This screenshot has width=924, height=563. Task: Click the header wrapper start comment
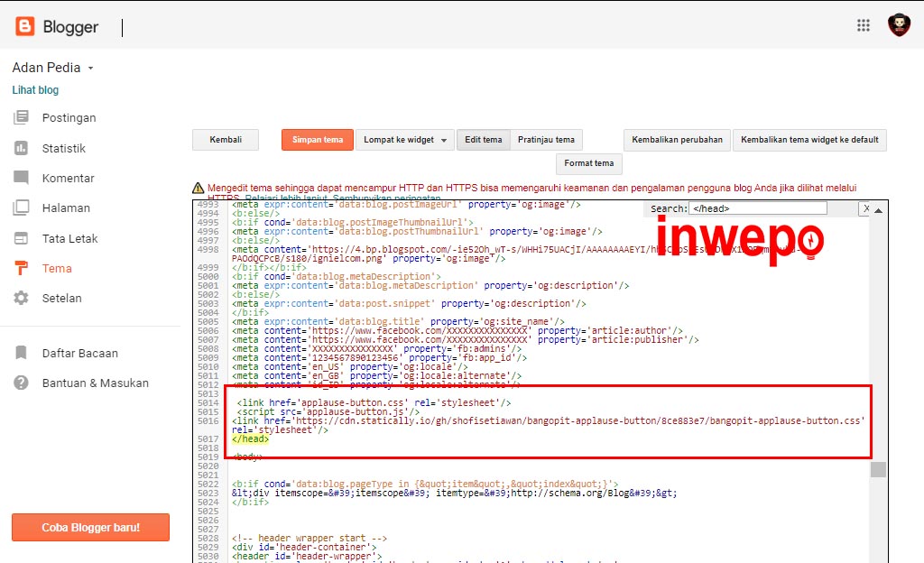(310, 538)
